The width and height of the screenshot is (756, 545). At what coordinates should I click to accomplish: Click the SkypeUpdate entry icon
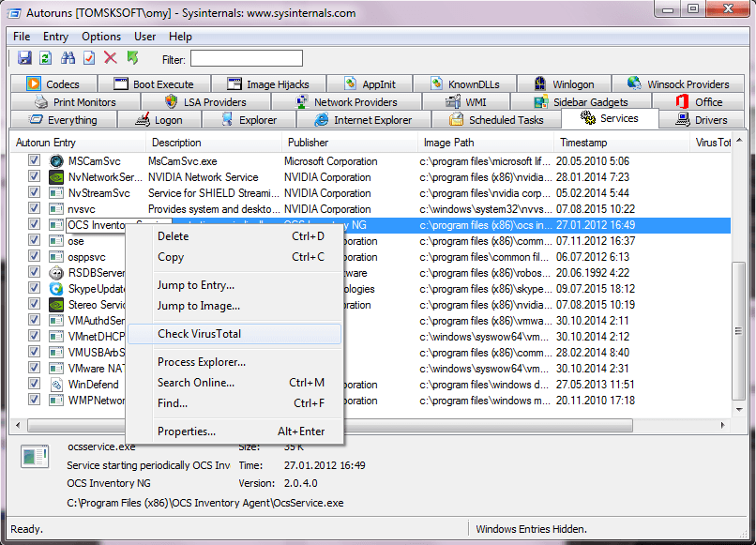pyautogui.click(x=56, y=289)
